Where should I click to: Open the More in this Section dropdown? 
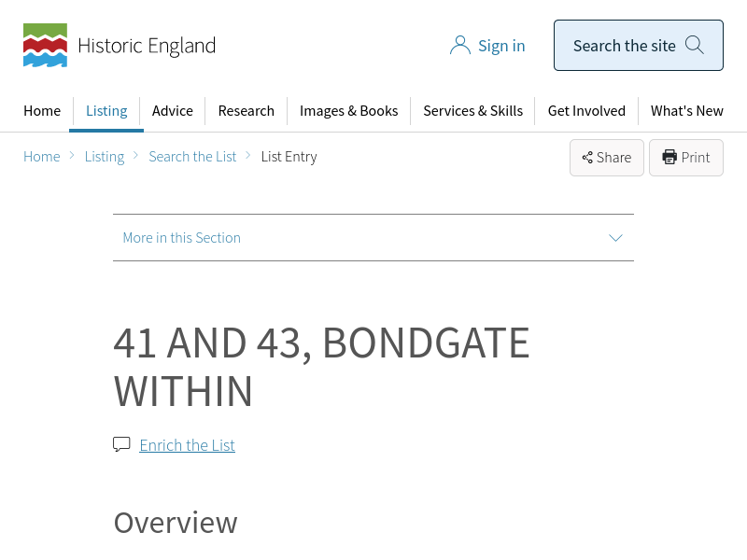182,238
